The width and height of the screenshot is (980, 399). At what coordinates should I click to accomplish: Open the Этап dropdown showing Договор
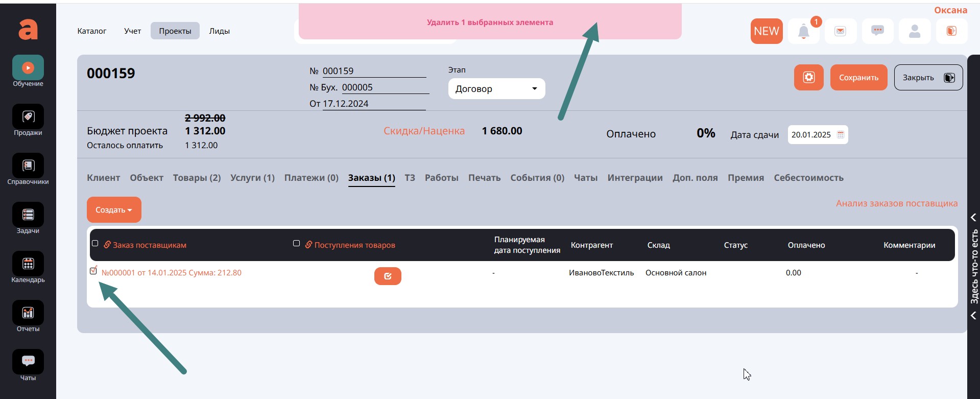coord(496,89)
